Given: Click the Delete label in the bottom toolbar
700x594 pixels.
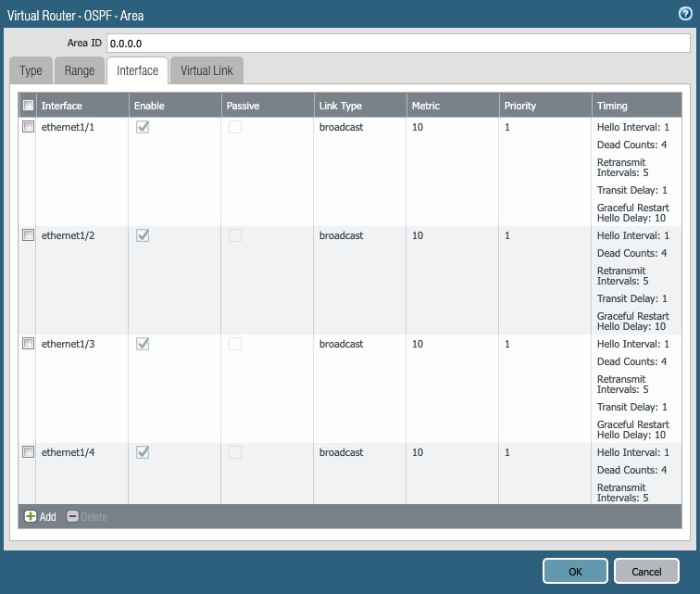Looking at the screenshot, I should (94, 517).
